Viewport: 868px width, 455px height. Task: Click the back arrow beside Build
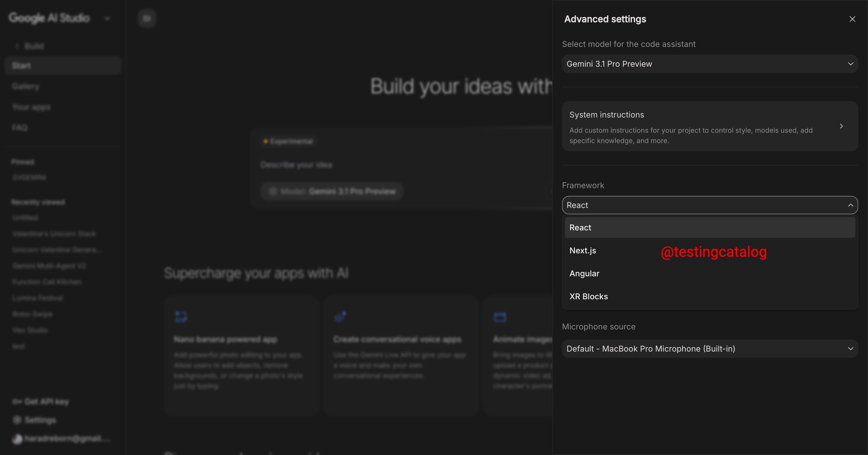click(16, 46)
